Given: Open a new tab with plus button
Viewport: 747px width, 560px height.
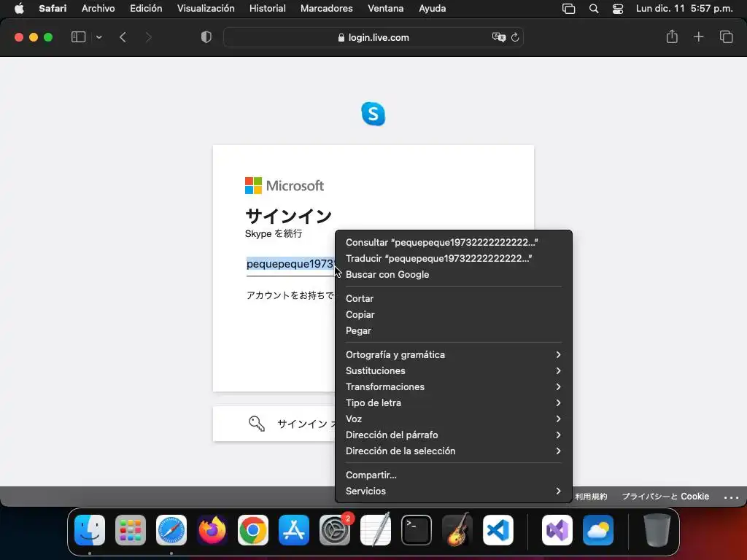Looking at the screenshot, I should tap(698, 36).
